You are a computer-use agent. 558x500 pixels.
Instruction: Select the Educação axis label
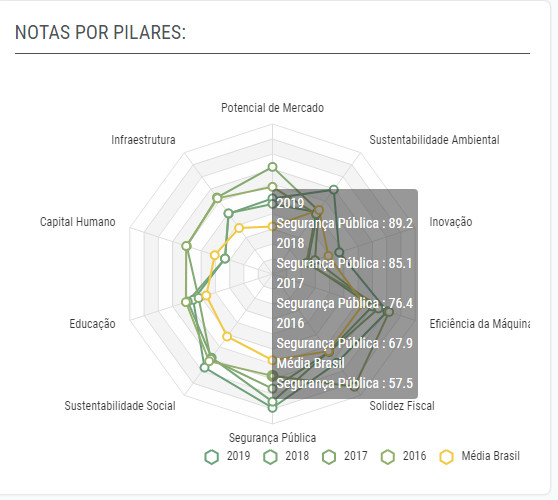click(93, 324)
